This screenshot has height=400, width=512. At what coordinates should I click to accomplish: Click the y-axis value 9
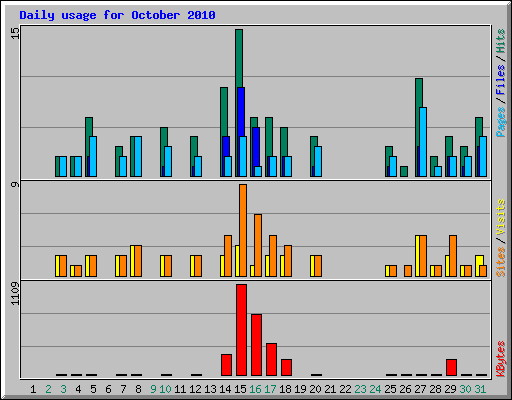tap(15, 184)
